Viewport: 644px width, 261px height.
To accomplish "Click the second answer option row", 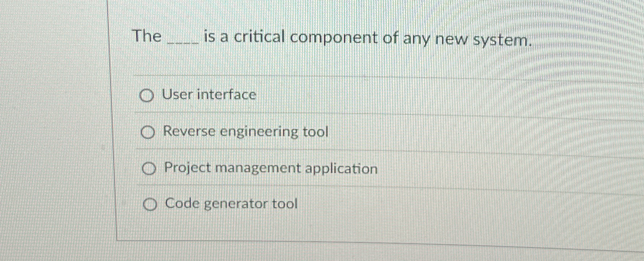I will (263, 132).
